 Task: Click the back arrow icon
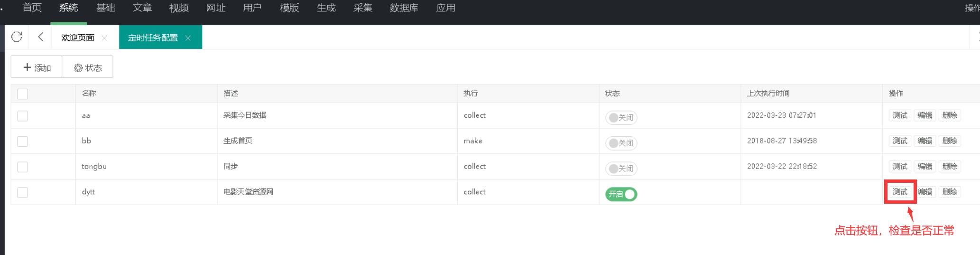click(40, 37)
